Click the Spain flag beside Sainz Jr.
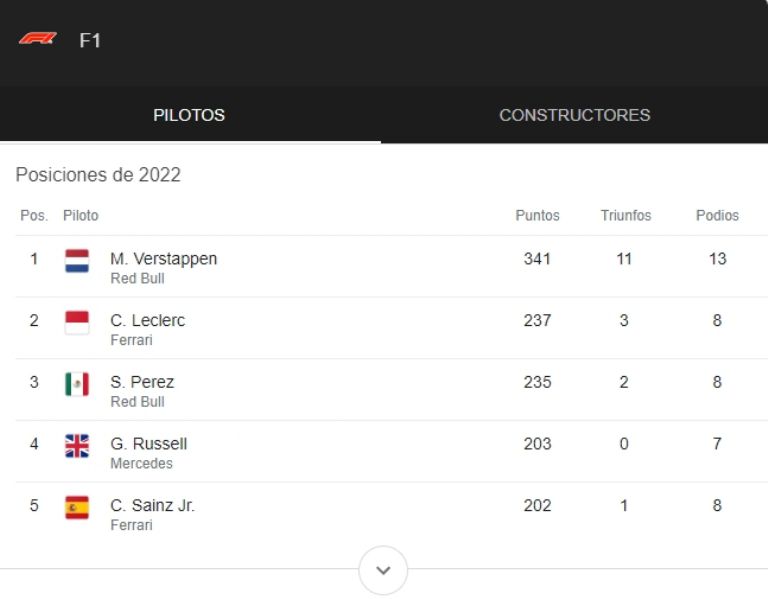 77,507
